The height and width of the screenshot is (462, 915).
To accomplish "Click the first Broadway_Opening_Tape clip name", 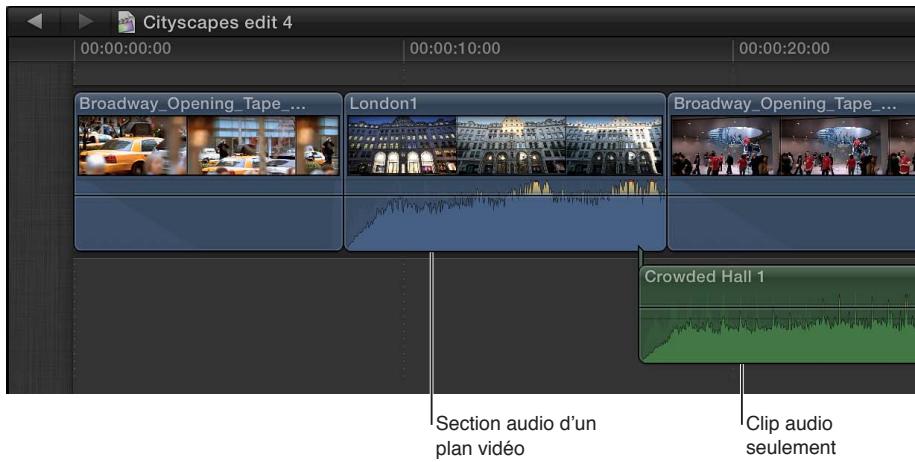I will (x=193, y=104).
